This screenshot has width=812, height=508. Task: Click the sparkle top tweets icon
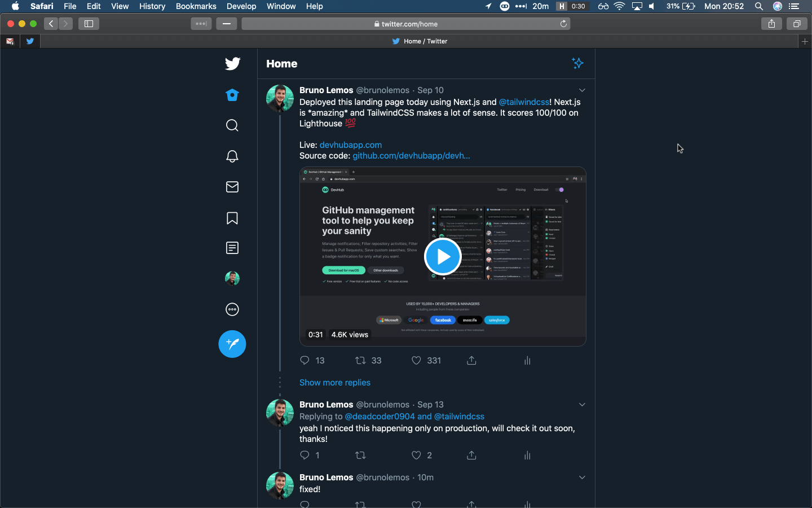(x=577, y=63)
